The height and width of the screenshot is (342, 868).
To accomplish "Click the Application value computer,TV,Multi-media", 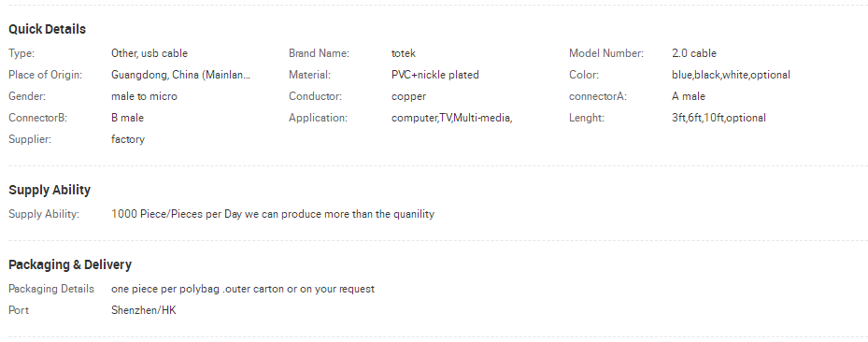I will pyautogui.click(x=451, y=118).
